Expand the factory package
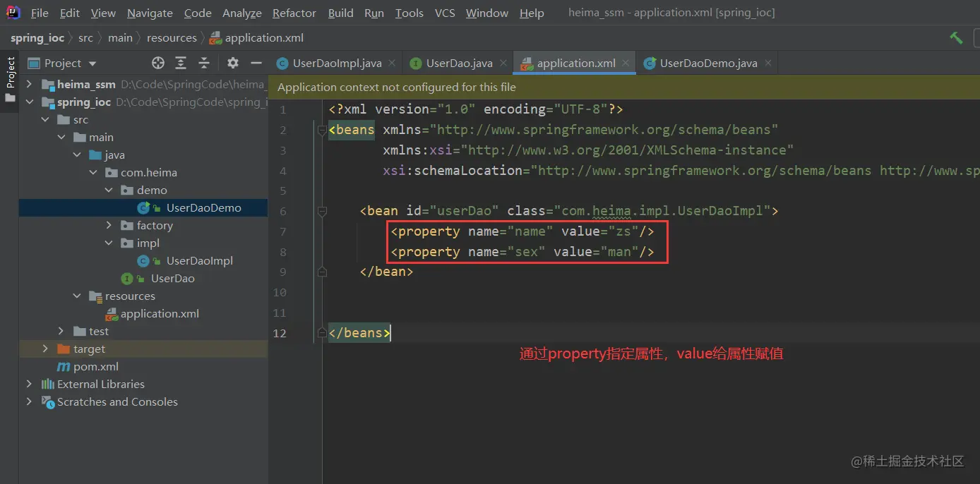The height and width of the screenshot is (484, 980). [x=109, y=226]
